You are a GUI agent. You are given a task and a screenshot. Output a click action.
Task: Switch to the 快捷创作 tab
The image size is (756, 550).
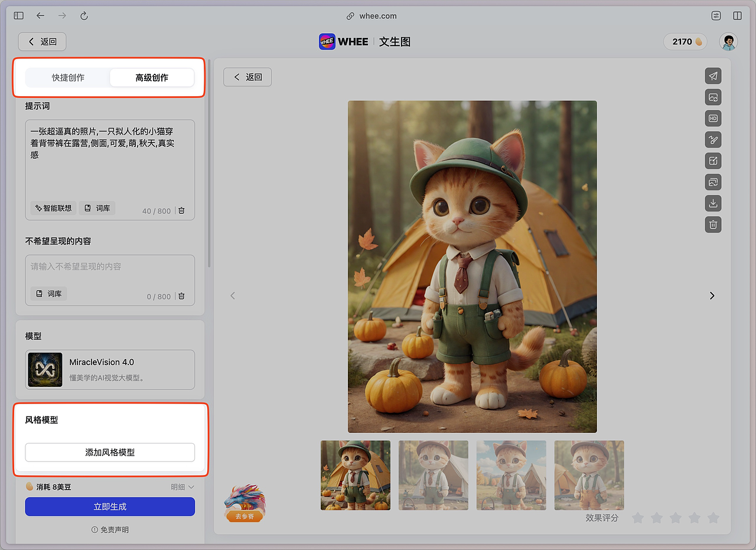68,77
